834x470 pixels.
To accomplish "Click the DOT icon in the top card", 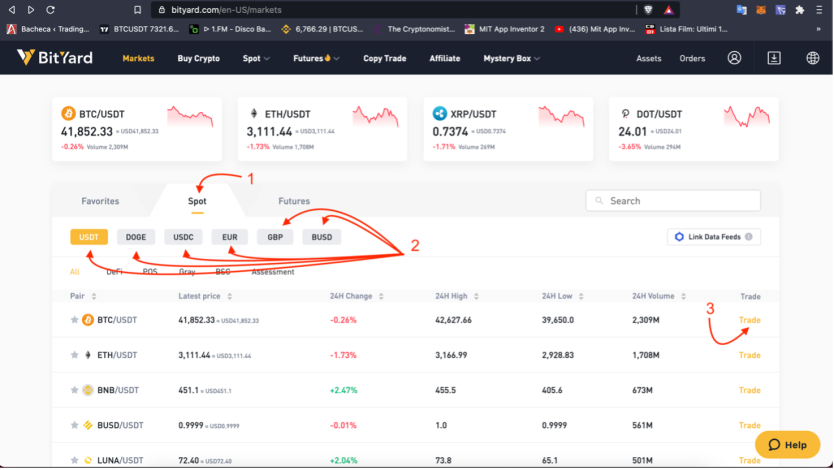I will pyautogui.click(x=626, y=113).
